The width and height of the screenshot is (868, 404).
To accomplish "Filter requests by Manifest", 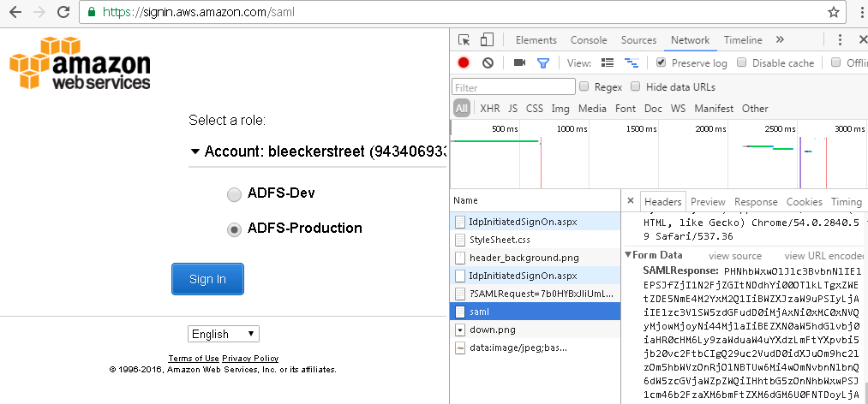I will coord(714,109).
